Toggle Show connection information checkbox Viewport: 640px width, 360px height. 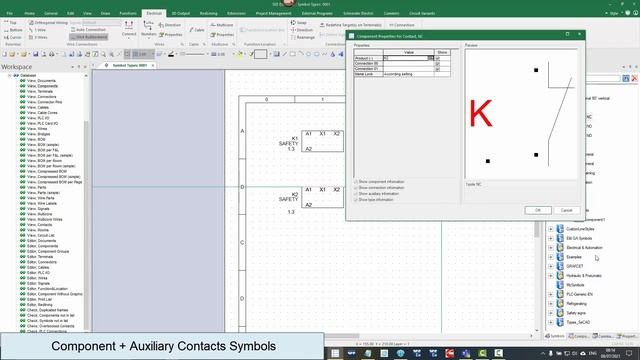(x=356, y=188)
